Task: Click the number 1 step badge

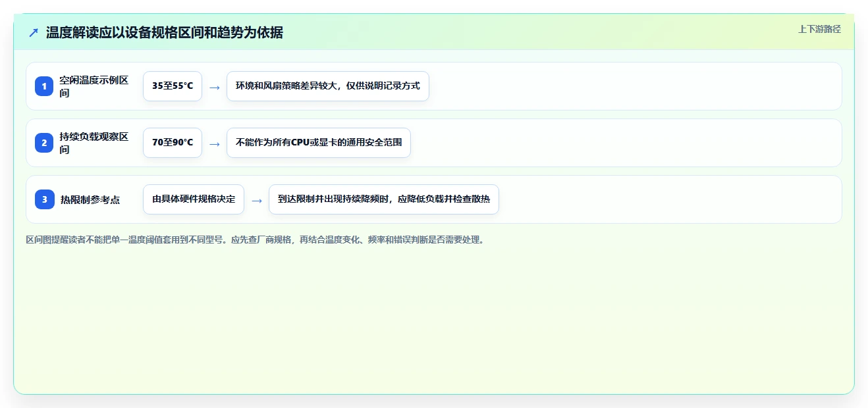Action: coord(44,86)
